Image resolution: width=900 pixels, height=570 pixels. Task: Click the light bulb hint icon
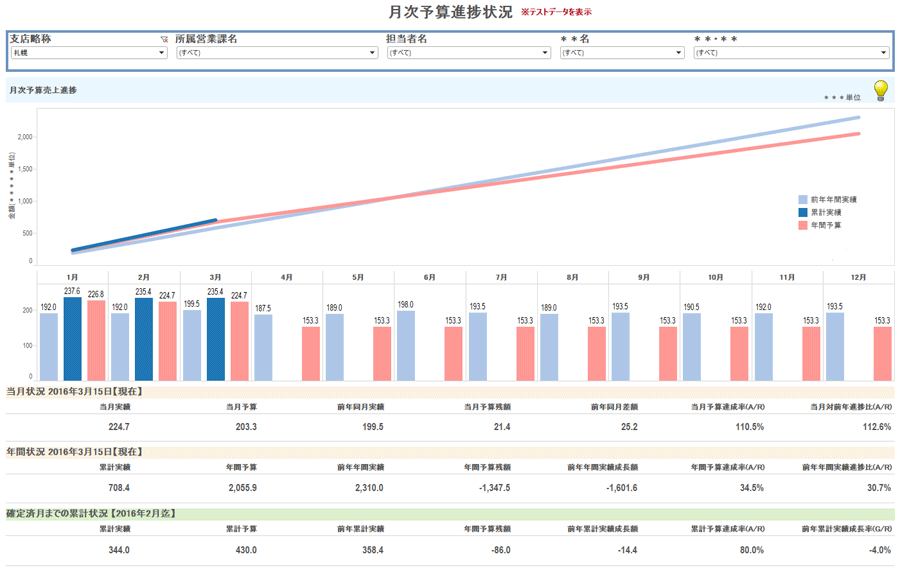tap(880, 91)
